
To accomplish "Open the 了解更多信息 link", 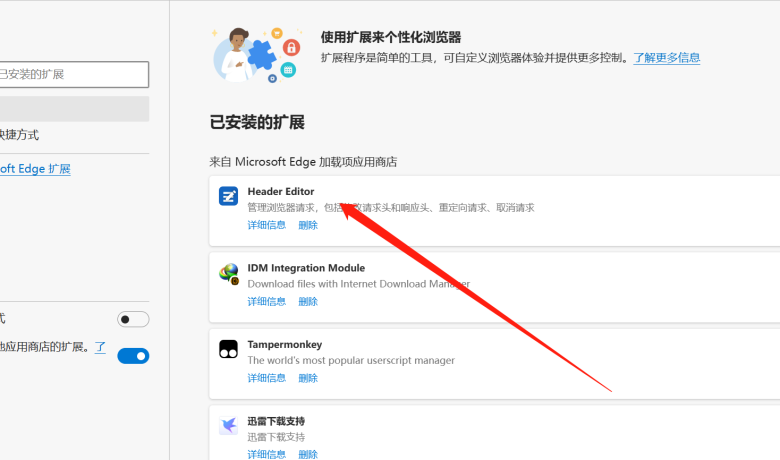I will pyautogui.click(x=667, y=58).
